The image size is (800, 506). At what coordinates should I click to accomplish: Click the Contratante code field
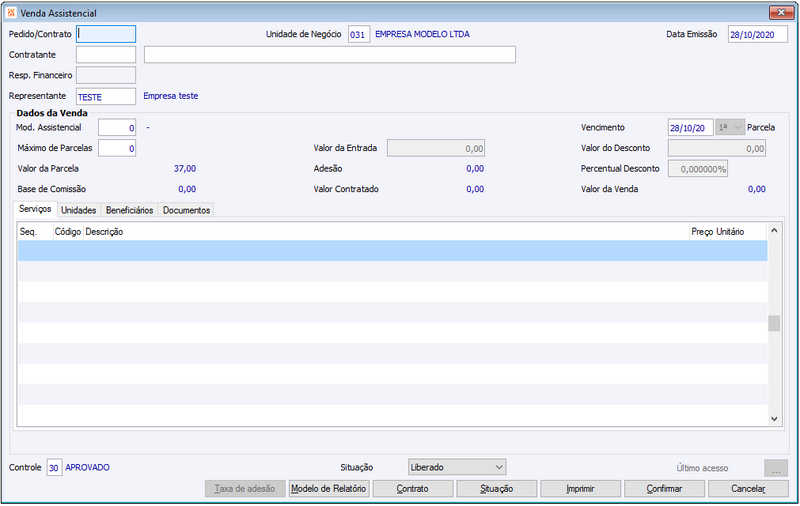(x=106, y=55)
